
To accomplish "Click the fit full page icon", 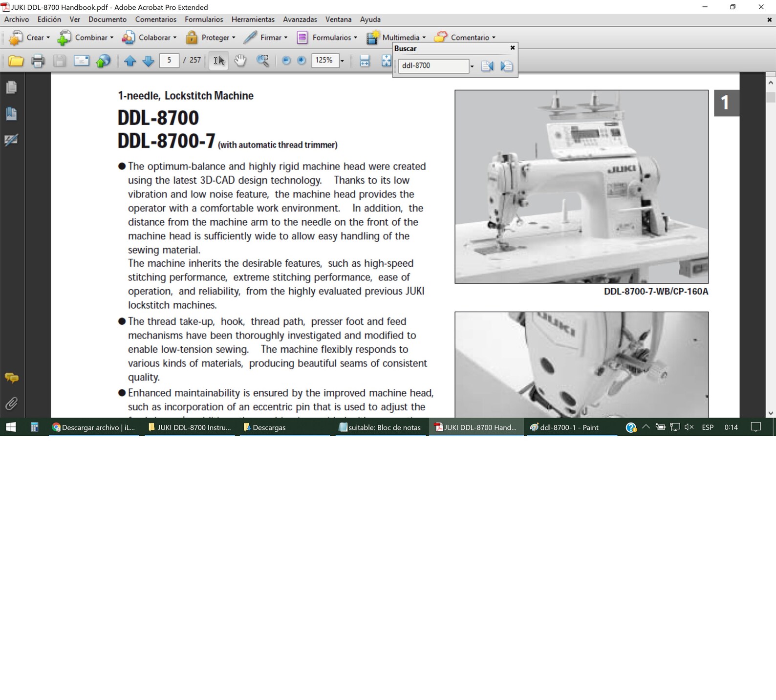I will [x=386, y=61].
